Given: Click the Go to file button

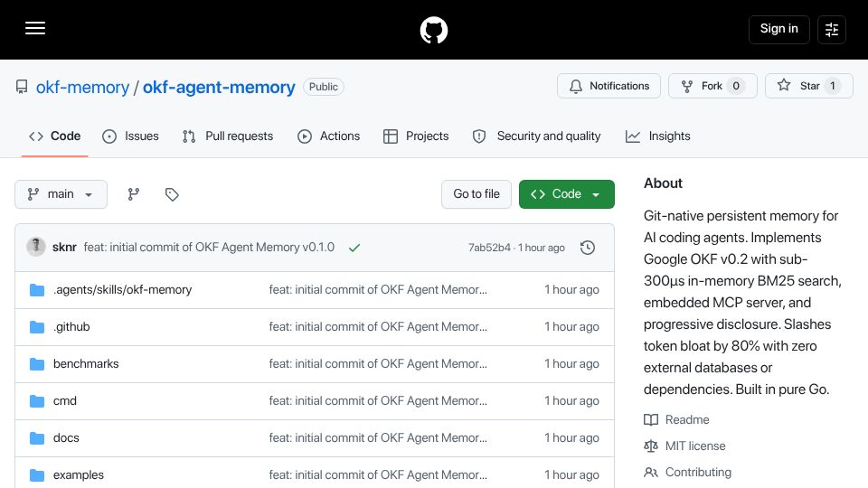Looking at the screenshot, I should pyautogui.click(x=476, y=194).
